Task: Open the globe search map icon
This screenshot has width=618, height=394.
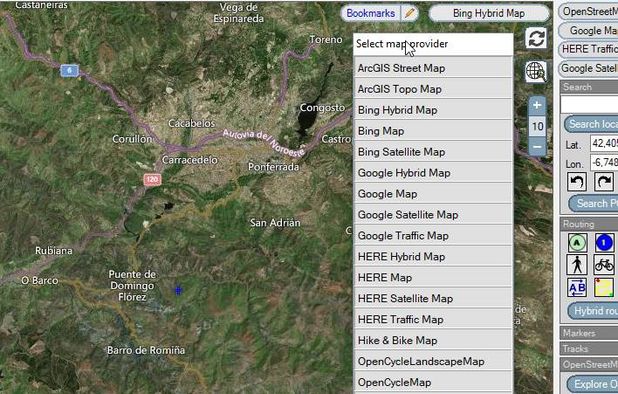Action: click(536, 72)
